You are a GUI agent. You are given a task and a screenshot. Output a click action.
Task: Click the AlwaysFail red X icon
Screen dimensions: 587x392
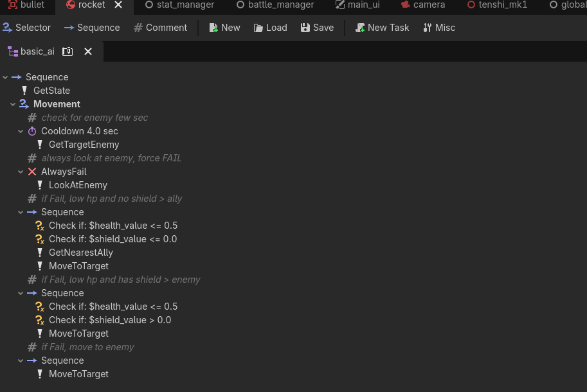click(32, 172)
